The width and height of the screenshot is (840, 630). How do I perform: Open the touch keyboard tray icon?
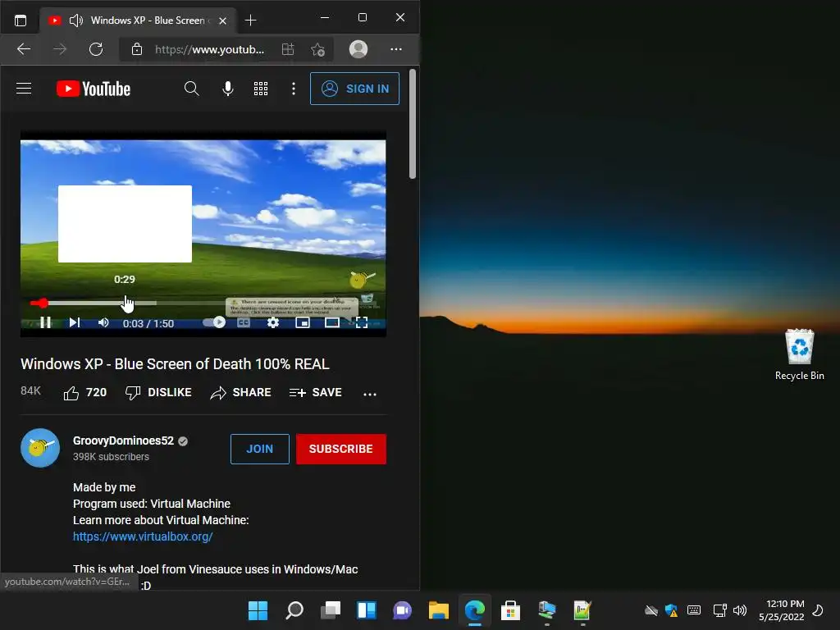pos(694,610)
